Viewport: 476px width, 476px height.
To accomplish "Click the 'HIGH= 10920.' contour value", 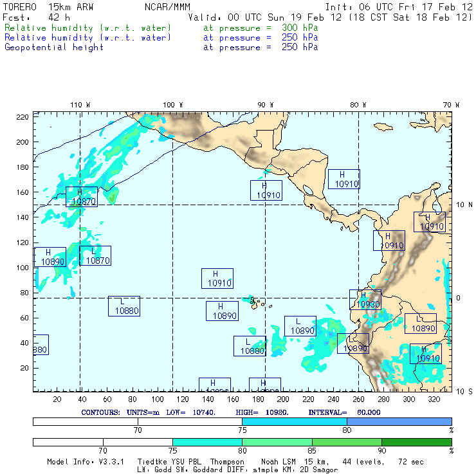I will click(x=262, y=412).
